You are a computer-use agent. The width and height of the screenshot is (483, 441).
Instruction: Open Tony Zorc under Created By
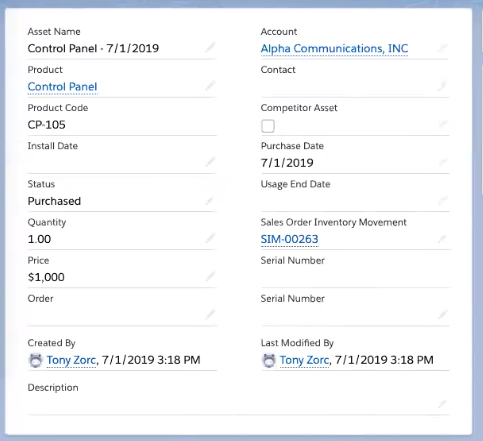coord(71,360)
